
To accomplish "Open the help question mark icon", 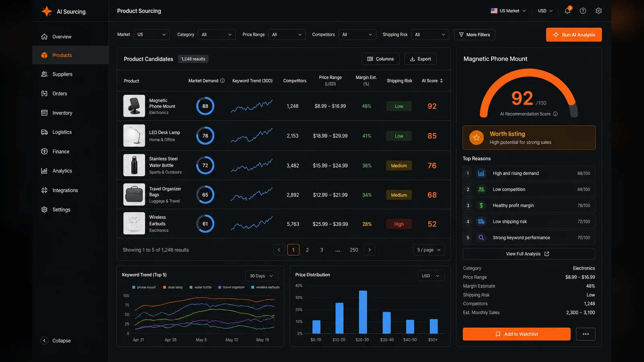I will pos(583,11).
